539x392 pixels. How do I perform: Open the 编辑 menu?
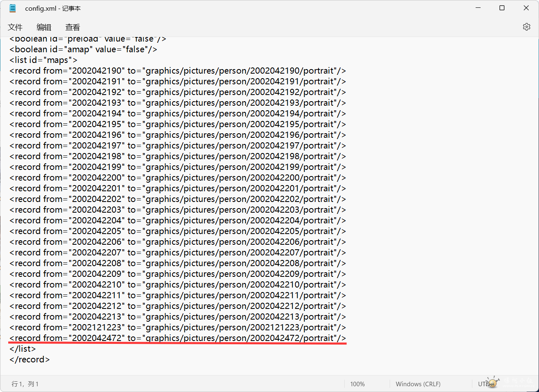tap(44, 27)
